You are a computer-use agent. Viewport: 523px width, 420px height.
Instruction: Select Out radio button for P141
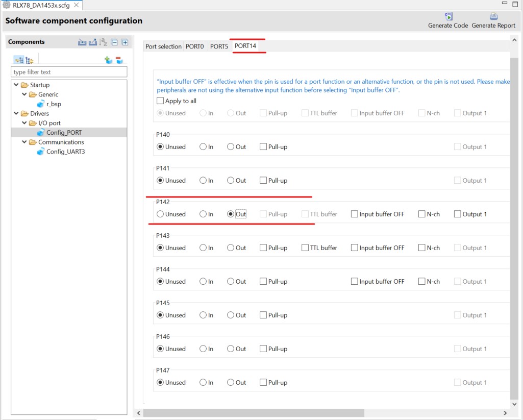click(231, 181)
